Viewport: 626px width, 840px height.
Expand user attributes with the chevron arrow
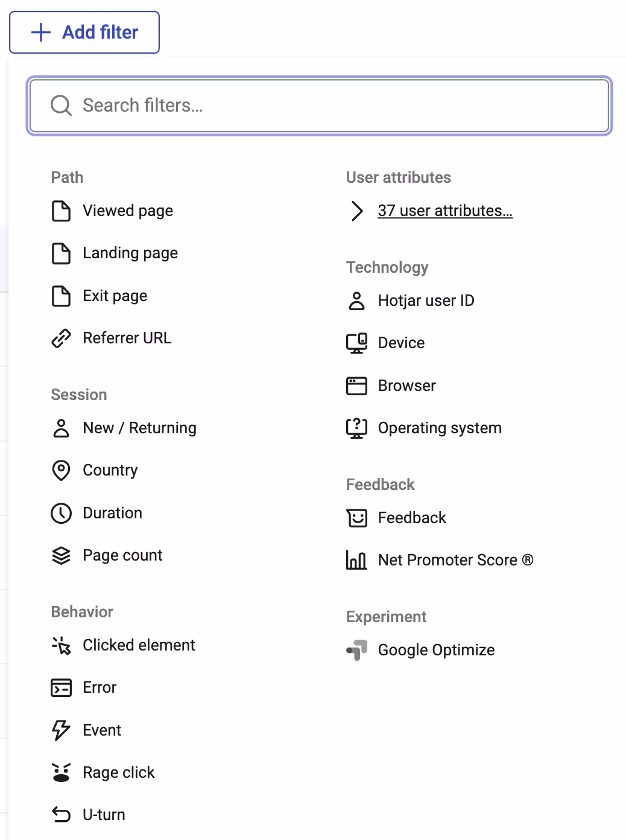click(357, 211)
